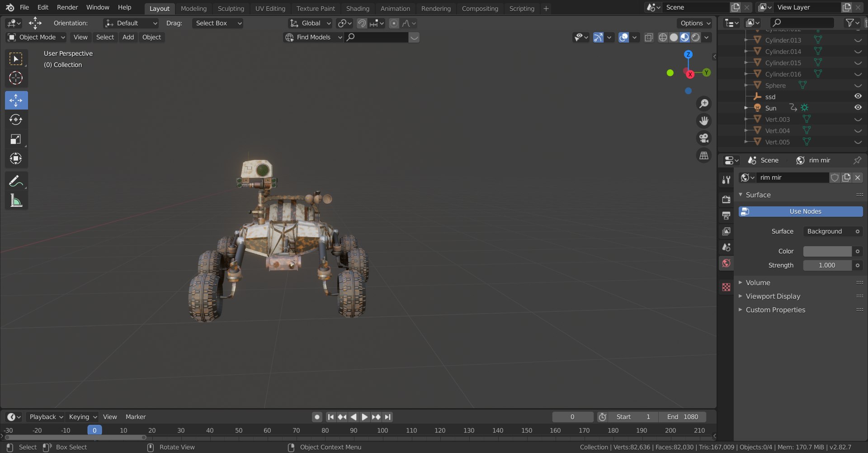
Task: Play the animation forward
Action: coord(364,417)
